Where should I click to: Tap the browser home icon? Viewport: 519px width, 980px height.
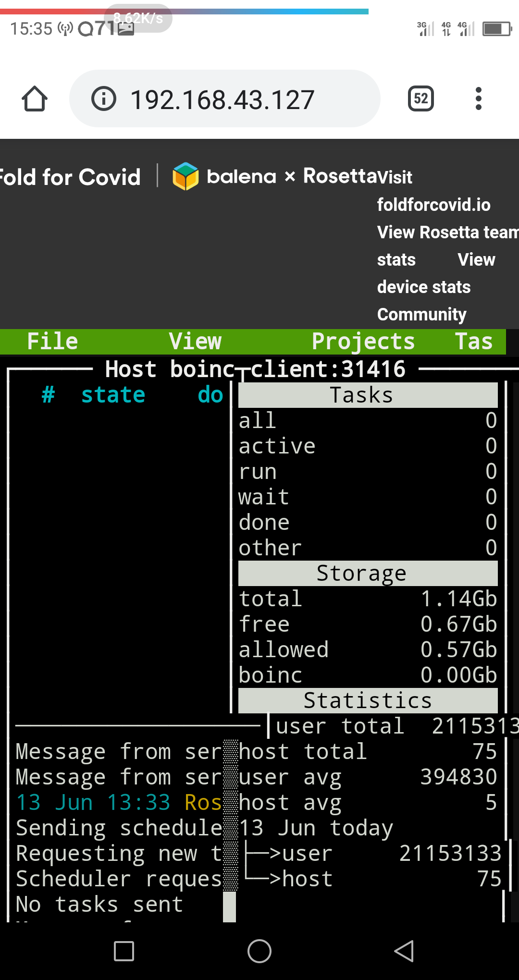tap(35, 99)
